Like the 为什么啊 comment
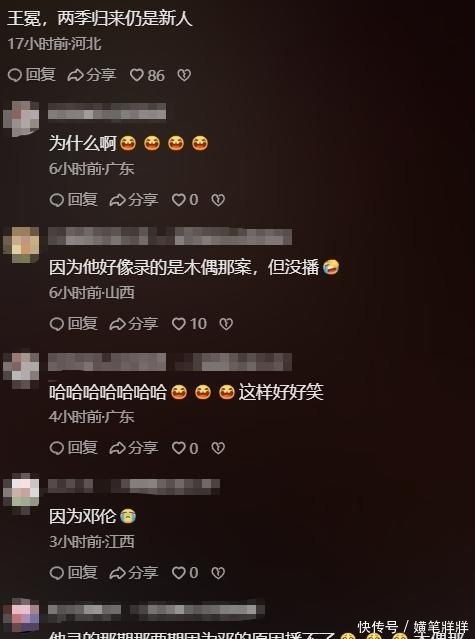 point(185,200)
